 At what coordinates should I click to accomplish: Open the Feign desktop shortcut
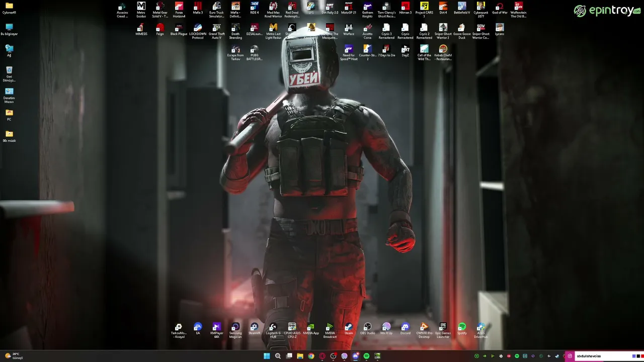(x=160, y=30)
